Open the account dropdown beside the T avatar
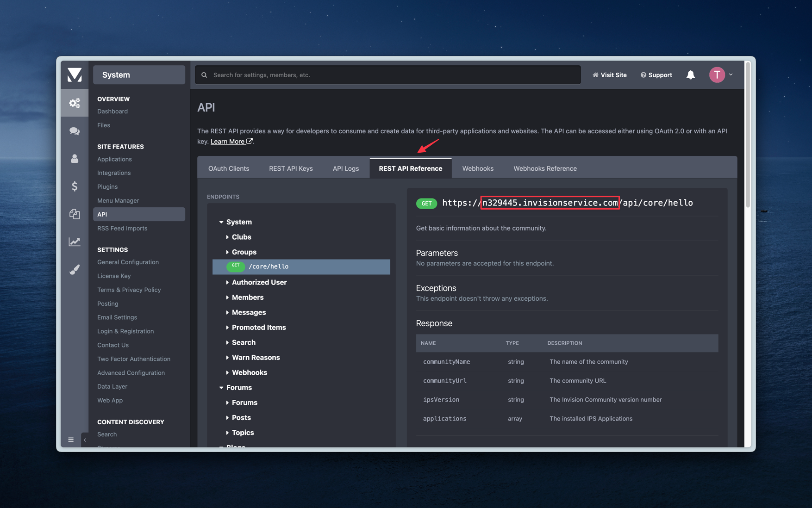The height and width of the screenshot is (508, 812). tap(731, 74)
